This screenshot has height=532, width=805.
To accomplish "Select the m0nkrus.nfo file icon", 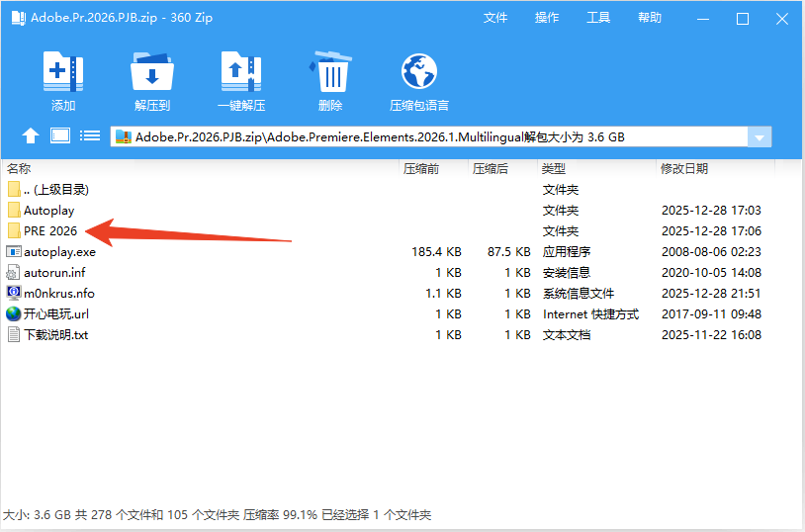I will click(x=13, y=294).
